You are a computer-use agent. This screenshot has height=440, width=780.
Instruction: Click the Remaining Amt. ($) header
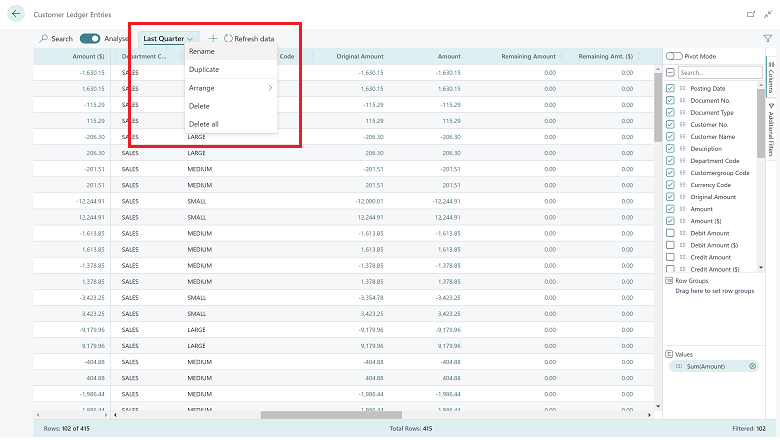605,56
